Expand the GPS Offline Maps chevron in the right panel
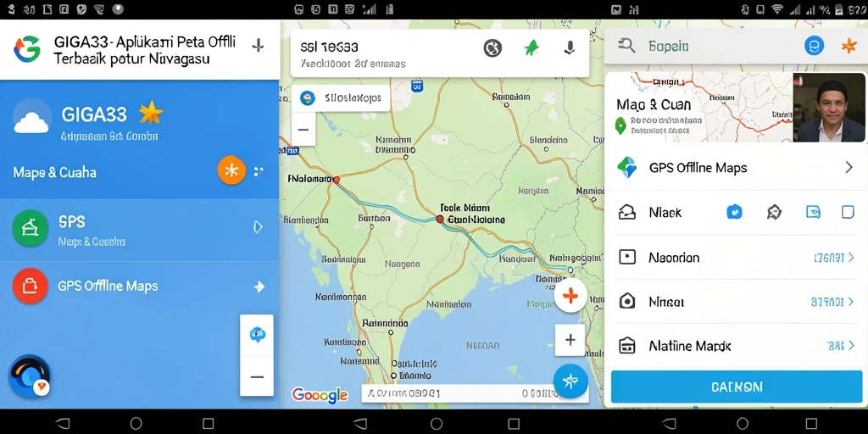This screenshot has width=868, height=434. pyautogui.click(x=849, y=167)
